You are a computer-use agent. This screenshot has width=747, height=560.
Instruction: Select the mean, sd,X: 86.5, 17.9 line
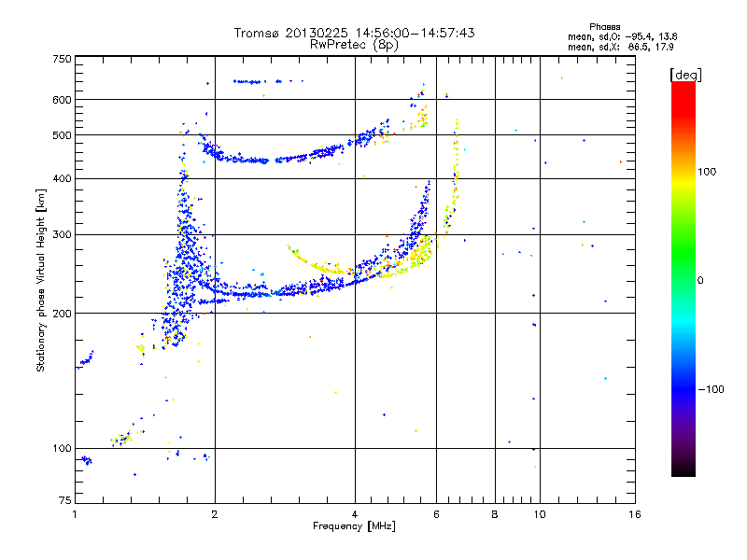point(620,47)
